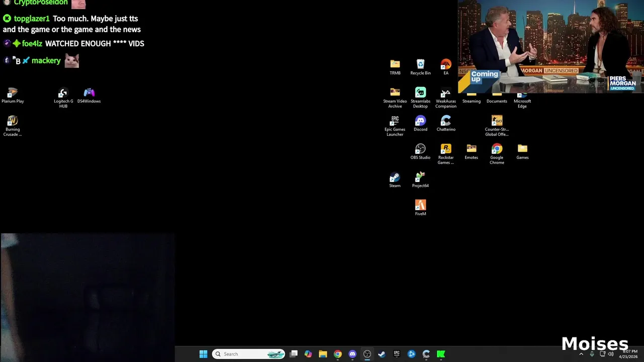Launch Burning Crusade desktop shortcut
The height and width of the screenshot is (362, 644).
click(13, 126)
